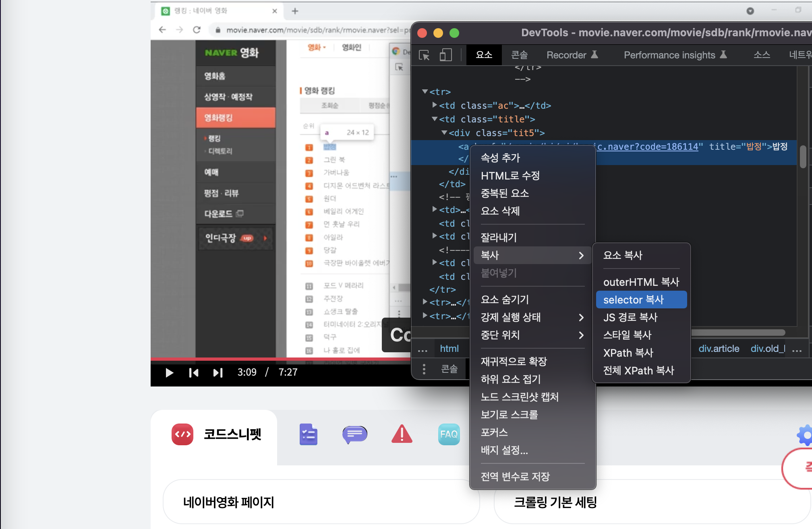
Task: Open the FAQ icon
Action: (449, 434)
